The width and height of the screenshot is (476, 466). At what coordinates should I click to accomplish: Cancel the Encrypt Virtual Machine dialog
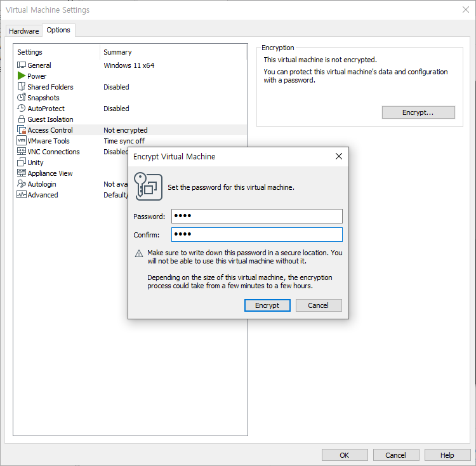[x=319, y=305]
